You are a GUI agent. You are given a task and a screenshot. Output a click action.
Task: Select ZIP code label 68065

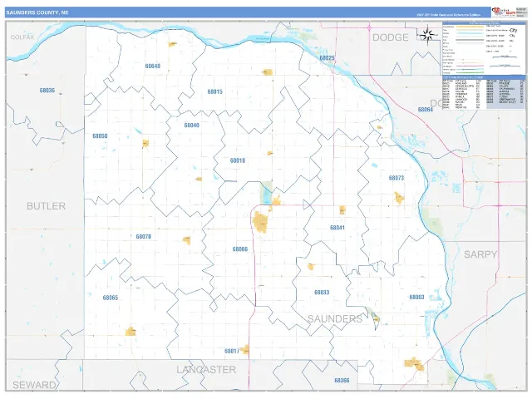[x=111, y=298]
